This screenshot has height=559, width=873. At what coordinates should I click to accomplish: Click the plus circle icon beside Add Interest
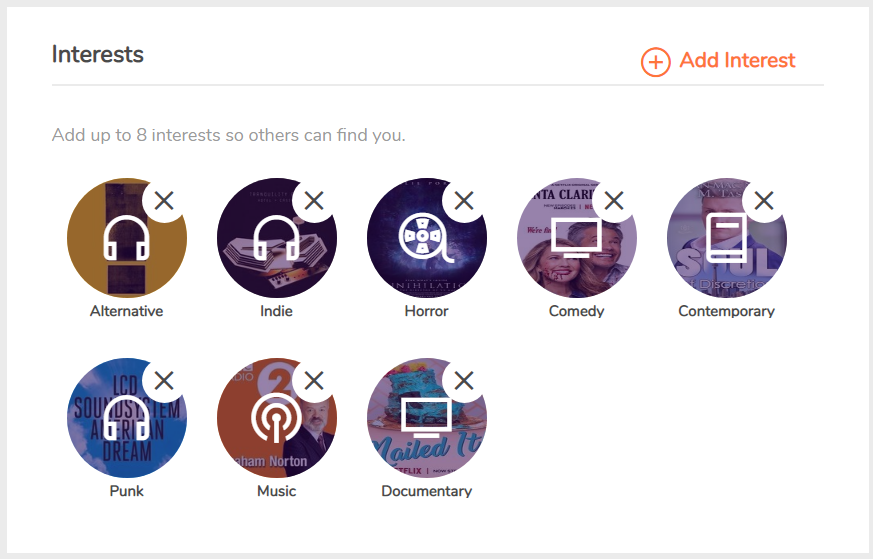pos(655,62)
